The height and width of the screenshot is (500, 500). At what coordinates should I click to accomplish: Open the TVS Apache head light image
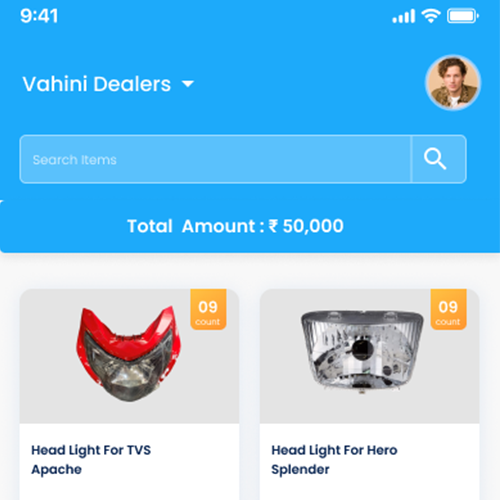coord(128,354)
